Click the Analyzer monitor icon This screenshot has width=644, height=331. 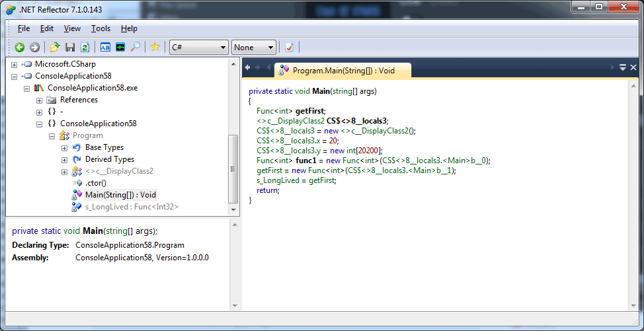click(120, 48)
